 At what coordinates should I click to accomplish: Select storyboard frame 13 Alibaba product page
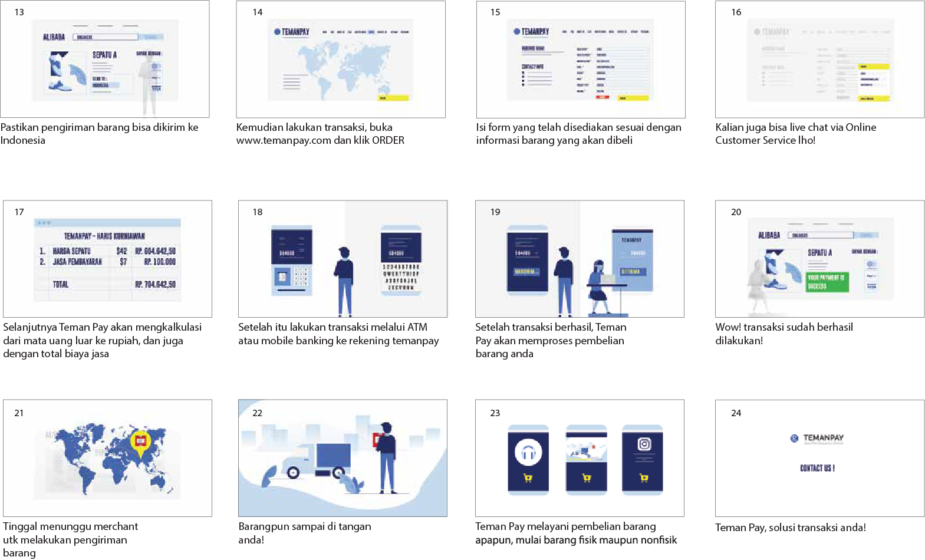[105, 59]
